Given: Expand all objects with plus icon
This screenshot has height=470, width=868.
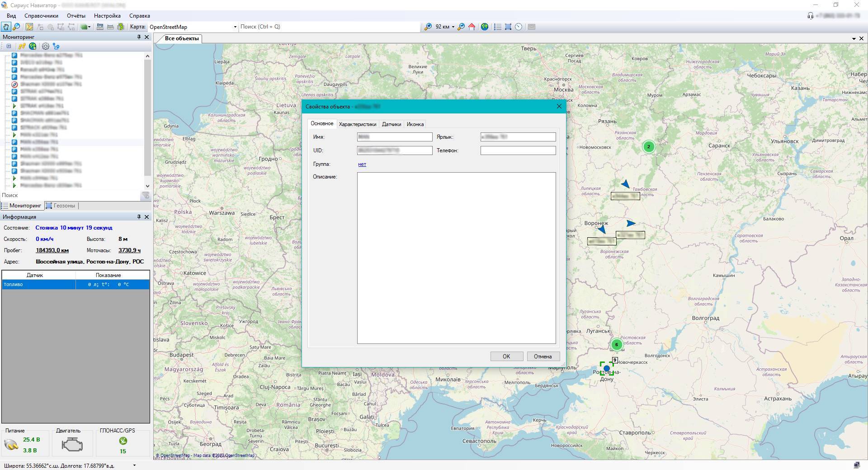Looking at the screenshot, I should click(x=9, y=46).
